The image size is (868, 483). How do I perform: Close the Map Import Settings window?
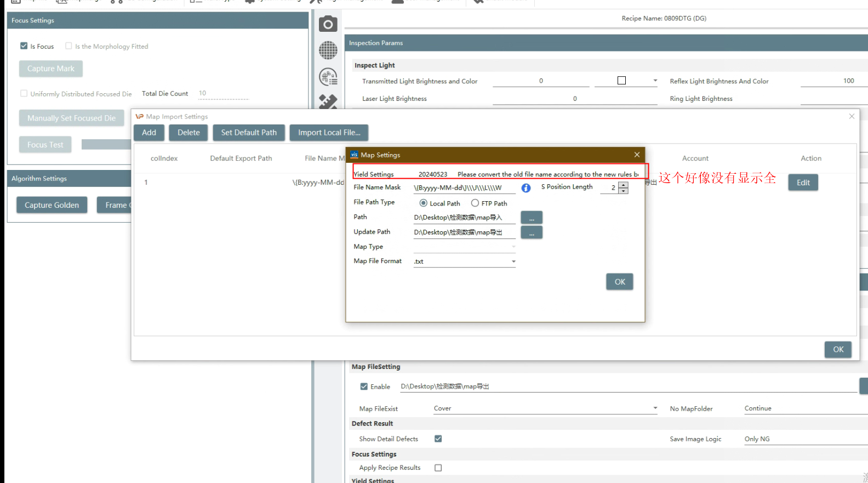pyautogui.click(x=852, y=116)
